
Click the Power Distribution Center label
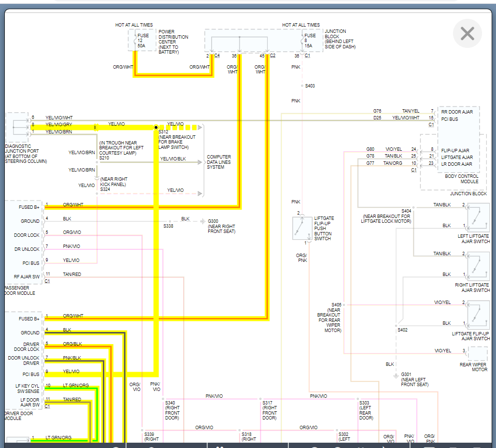tap(173, 42)
